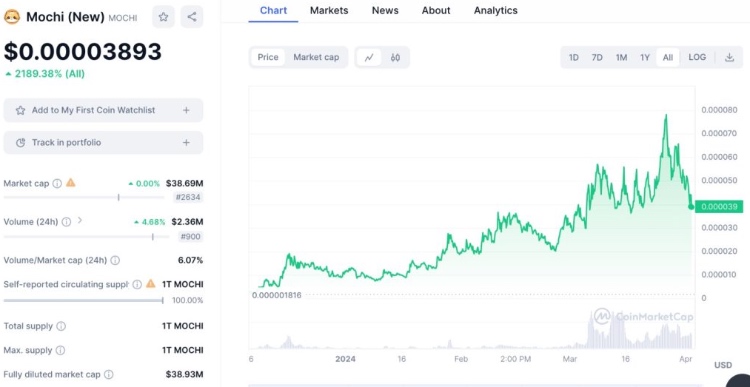
Task: Click info icon beside Fully diluted market cap
Action: (x=109, y=375)
